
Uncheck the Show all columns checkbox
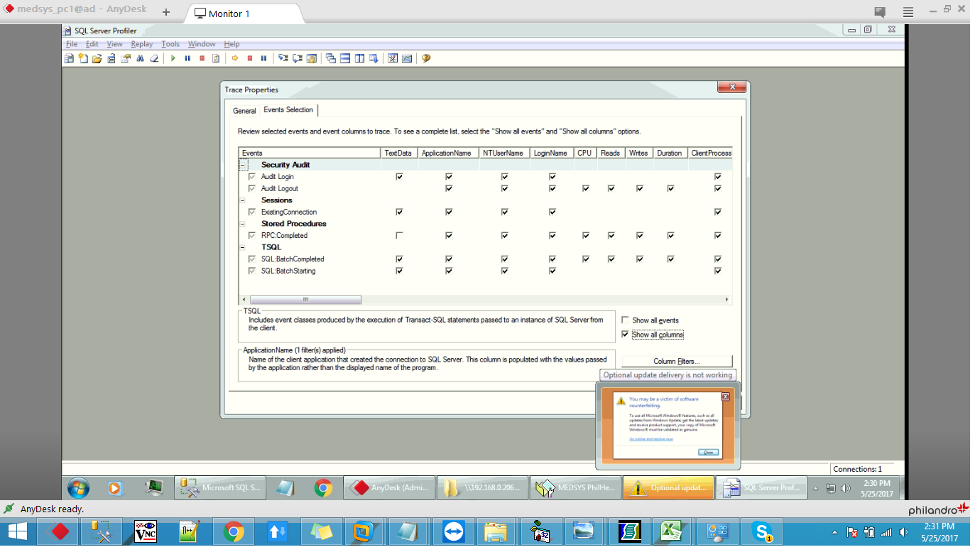pyautogui.click(x=625, y=335)
